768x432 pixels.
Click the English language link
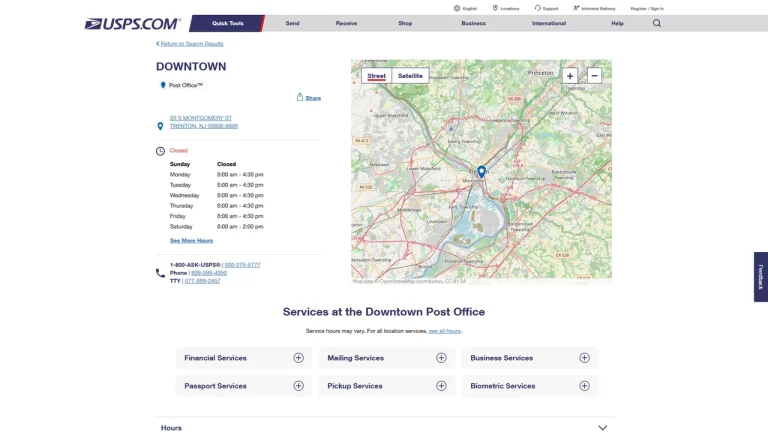pos(470,8)
